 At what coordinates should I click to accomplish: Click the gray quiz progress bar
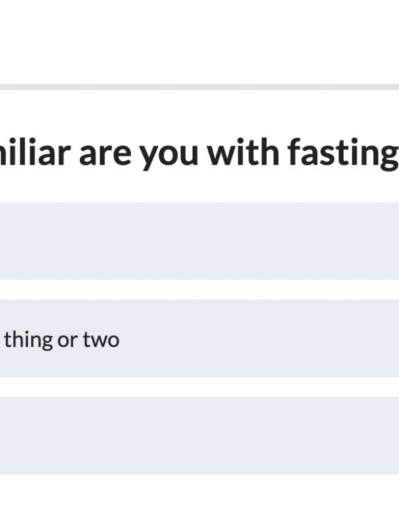point(199,87)
